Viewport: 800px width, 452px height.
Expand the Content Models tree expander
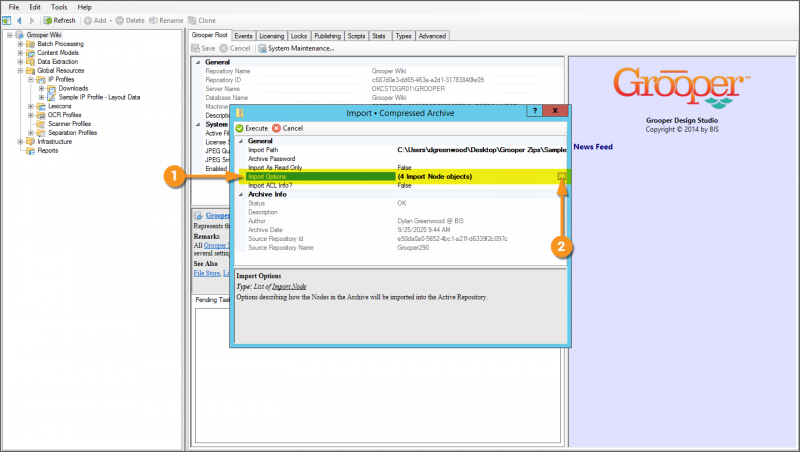(x=20, y=53)
